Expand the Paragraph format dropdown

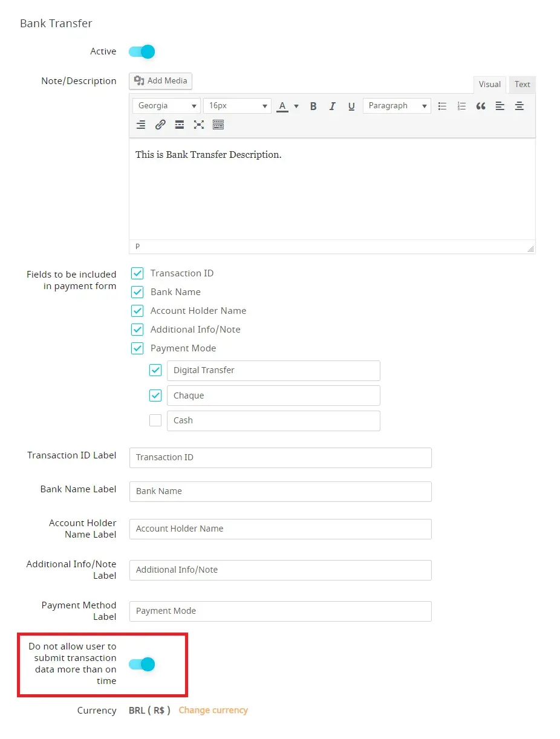coord(397,106)
